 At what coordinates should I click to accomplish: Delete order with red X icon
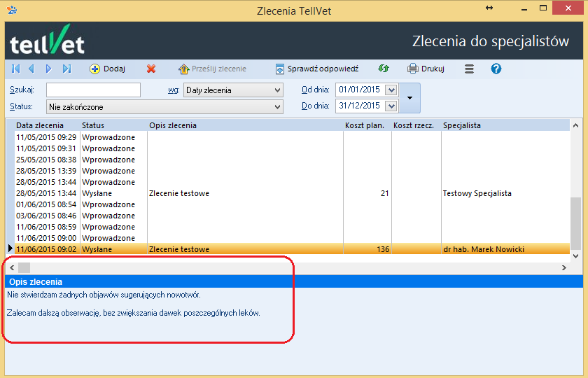(151, 69)
